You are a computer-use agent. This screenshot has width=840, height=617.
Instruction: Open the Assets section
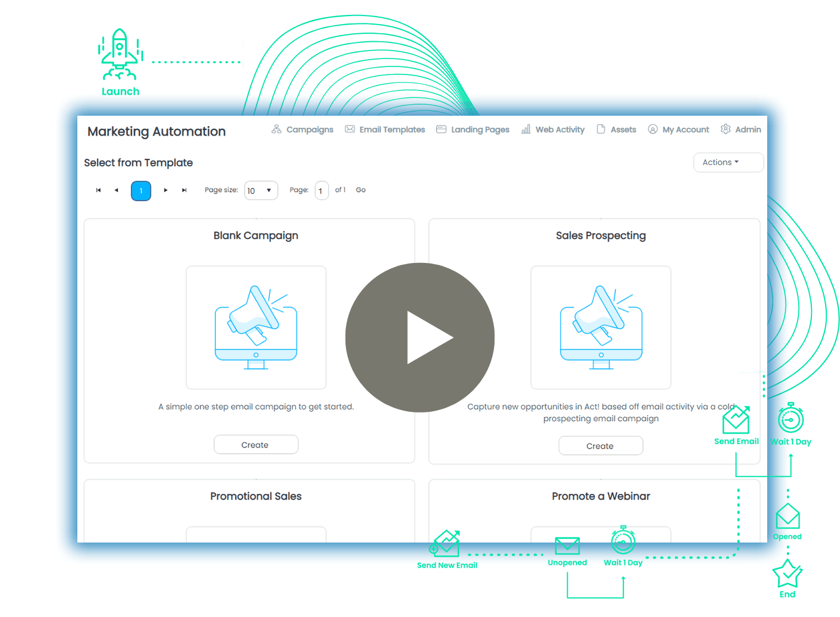coord(623,129)
